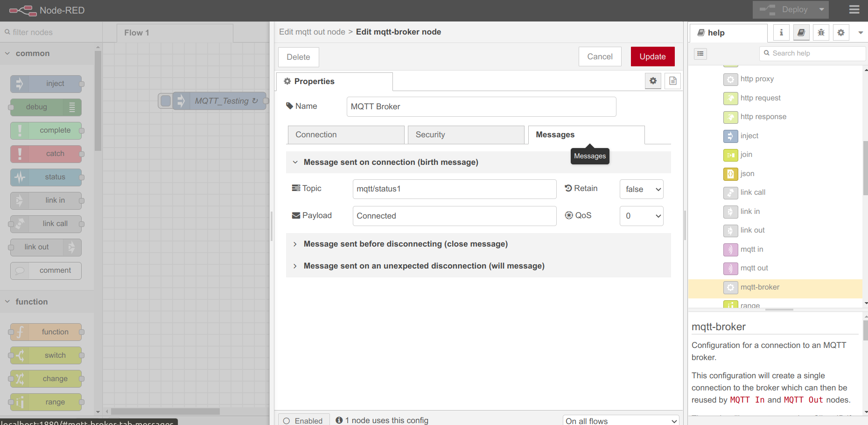The image size is (868, 425).
Task: Open node description document icon
Action: click(672, 81)
